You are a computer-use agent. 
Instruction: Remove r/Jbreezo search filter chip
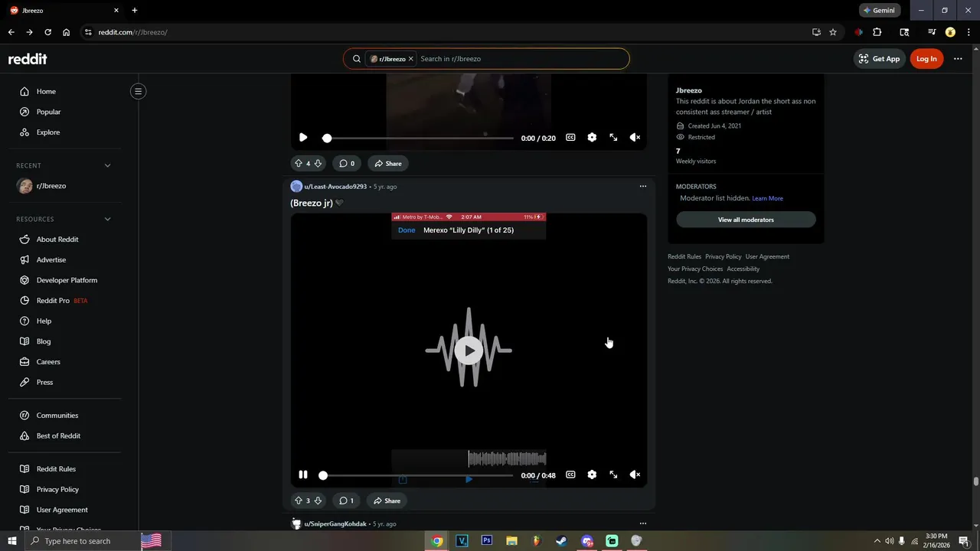click(x=410, y=59)
